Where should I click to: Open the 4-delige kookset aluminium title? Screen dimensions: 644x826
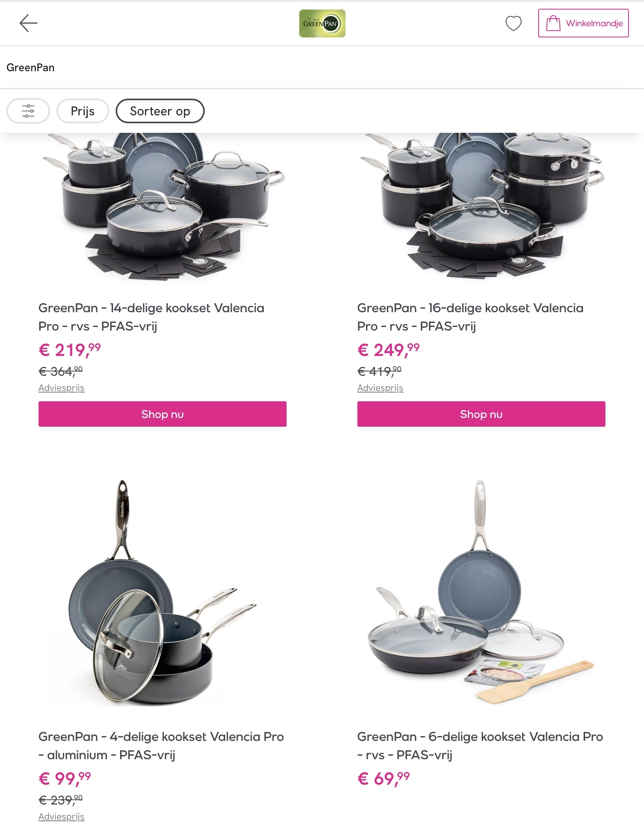[x=161, y=746]
